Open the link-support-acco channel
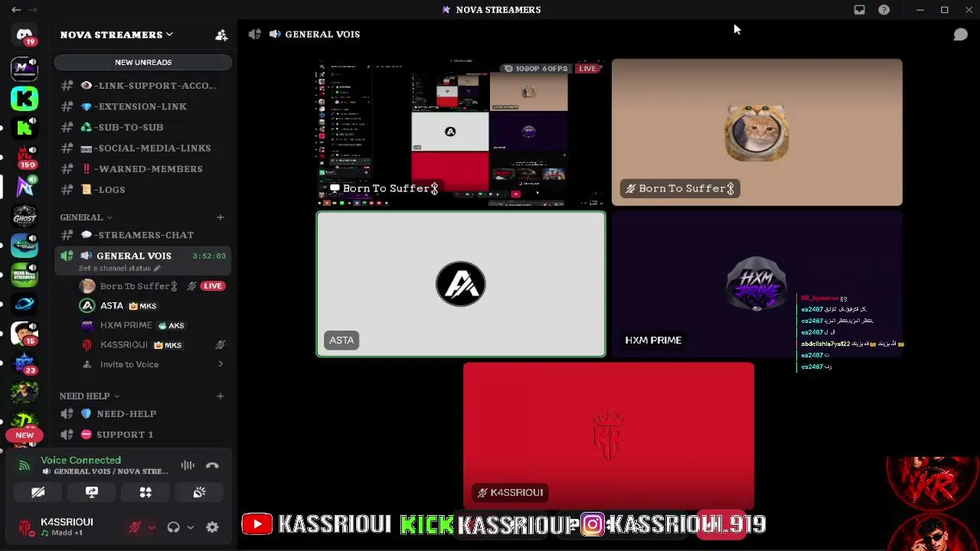The width and height of the screenshot is (980, 551). click(143, 86)
